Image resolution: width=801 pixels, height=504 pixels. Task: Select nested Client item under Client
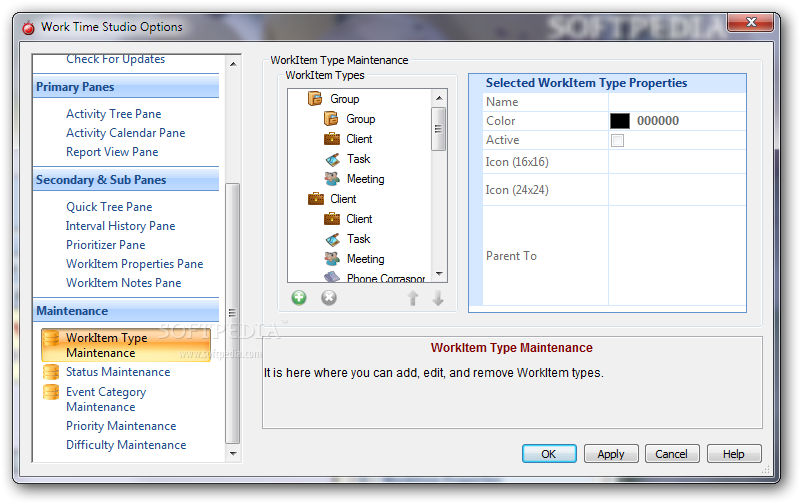359,219
